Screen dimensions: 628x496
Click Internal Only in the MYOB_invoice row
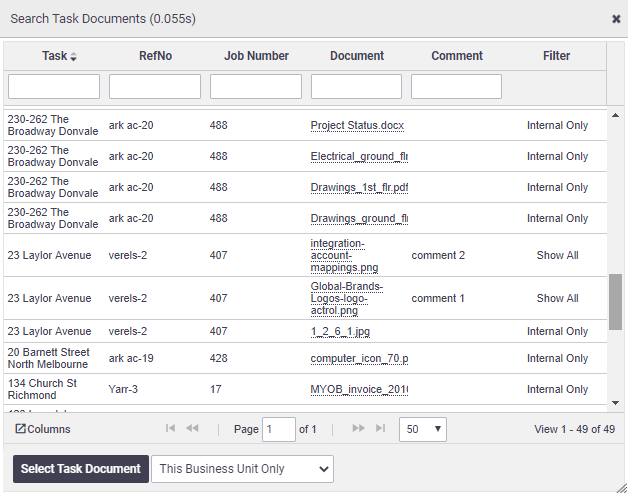[558, 389]
